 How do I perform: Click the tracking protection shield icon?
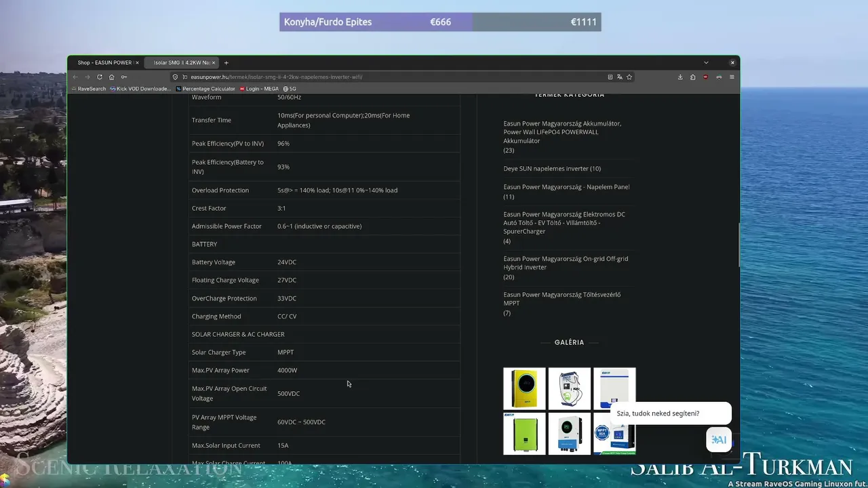coord(176,77)
